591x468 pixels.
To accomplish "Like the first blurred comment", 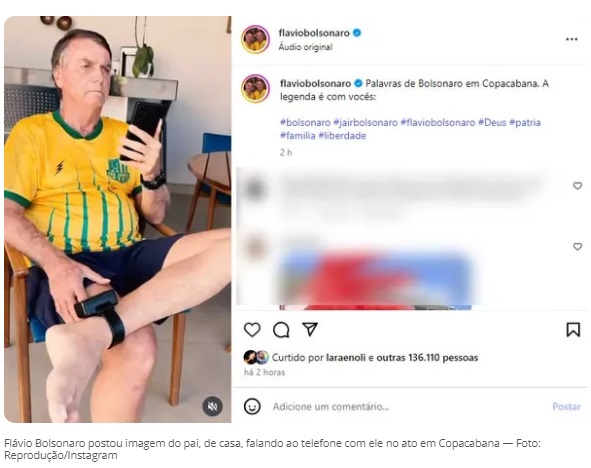I will tap(577, 185).
